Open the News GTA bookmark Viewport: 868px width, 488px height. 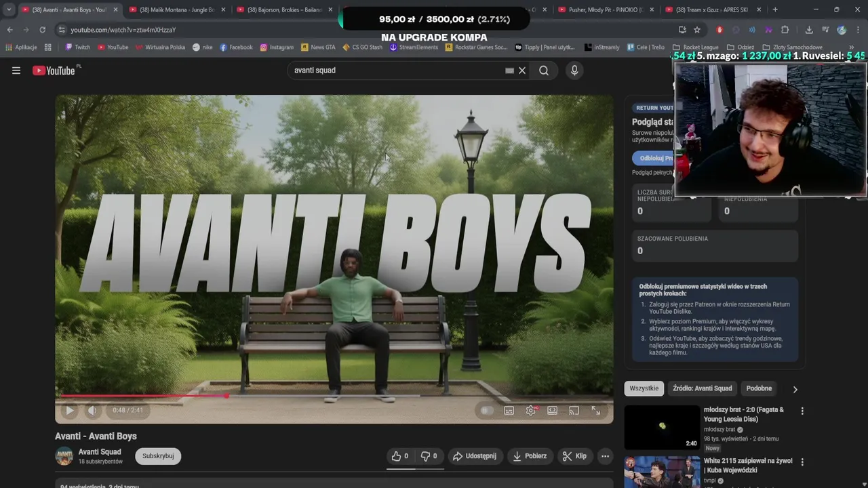pos(318,47)
